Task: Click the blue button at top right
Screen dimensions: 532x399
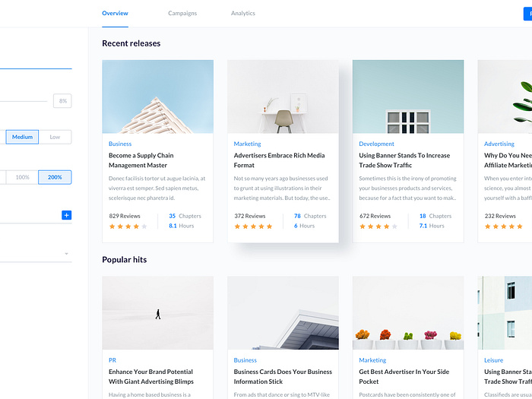Action: 527,14
